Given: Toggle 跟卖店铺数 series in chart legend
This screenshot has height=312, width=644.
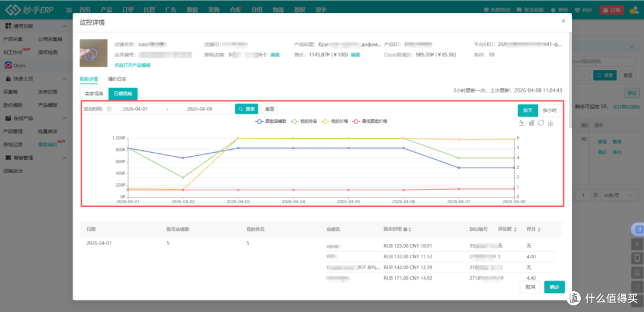Looking at the screenshot, I should (271, 121).
